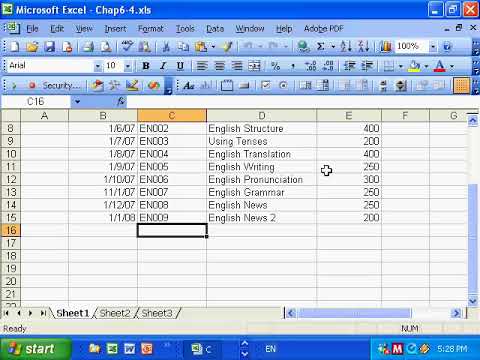
Task: Align cell text to the left
Action: (x=202, y=66)
